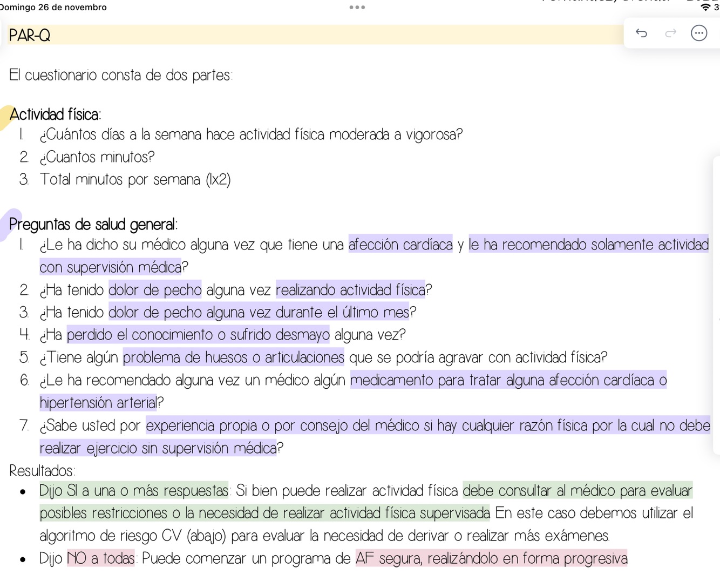
Task: Tap the date 'Domingo 26 de novembro'
Action: coord(53,8)
